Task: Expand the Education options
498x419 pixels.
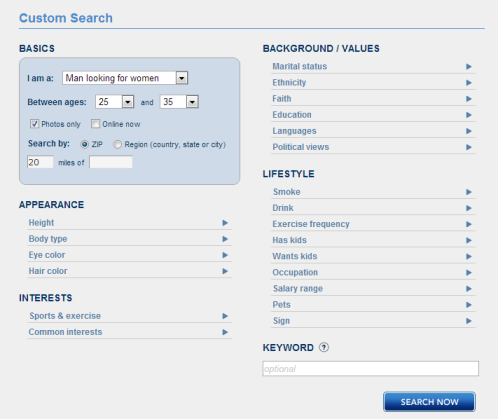Action: (x=373, y=115)
